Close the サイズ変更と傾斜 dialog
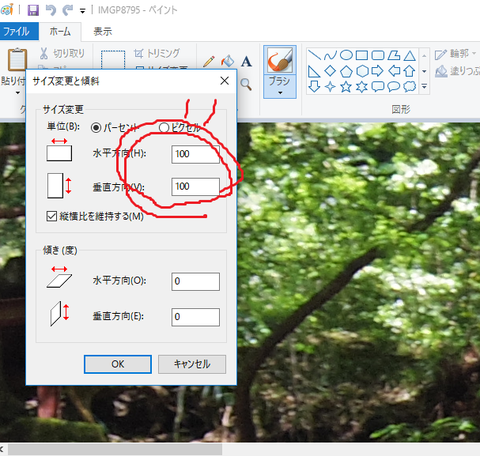The width and height of the screenshot is (480, 456). 224,81
